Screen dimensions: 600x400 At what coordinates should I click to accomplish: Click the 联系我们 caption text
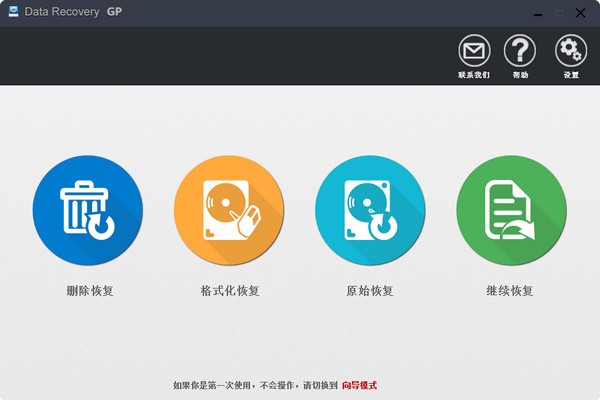coord(474,75)
